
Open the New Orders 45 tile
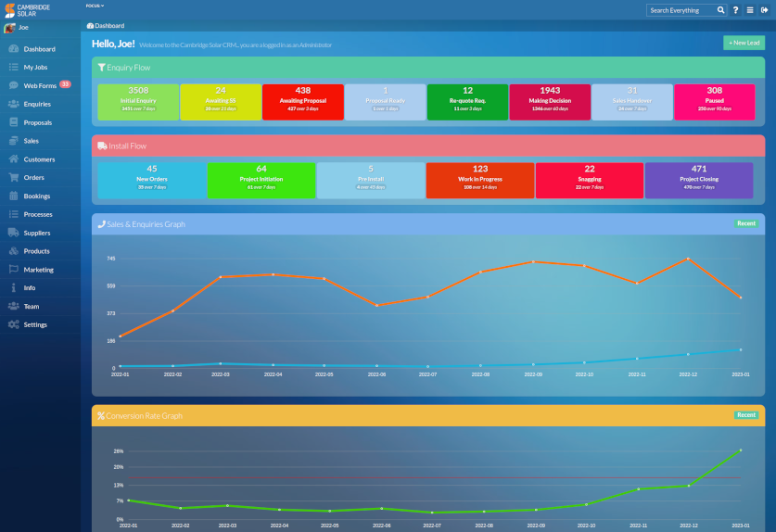[x=152, y=181]
